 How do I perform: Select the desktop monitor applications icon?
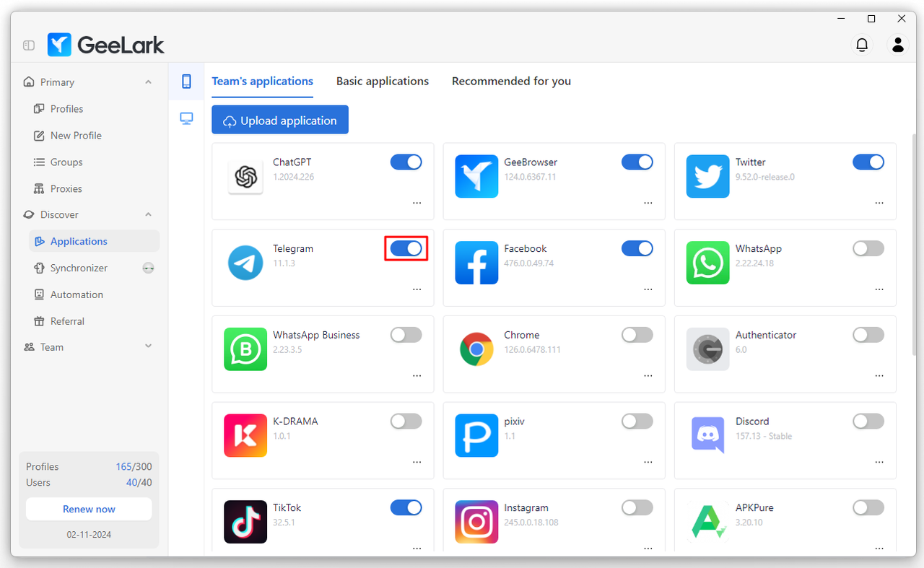click(x=186, y=118)
